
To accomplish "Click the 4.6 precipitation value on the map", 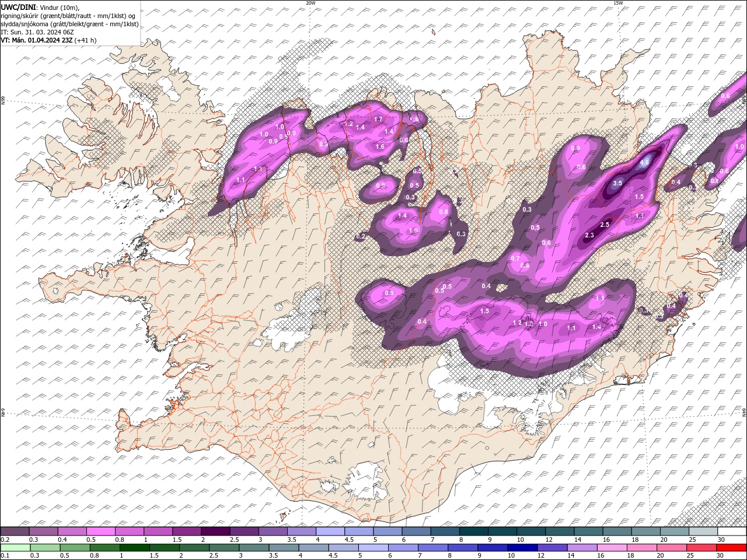I will tap(645, 162).
